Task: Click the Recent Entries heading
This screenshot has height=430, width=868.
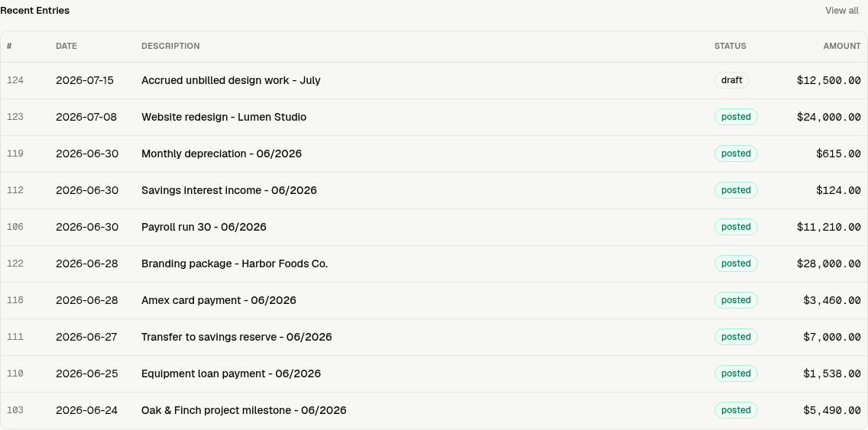Action: click(35, 11)
